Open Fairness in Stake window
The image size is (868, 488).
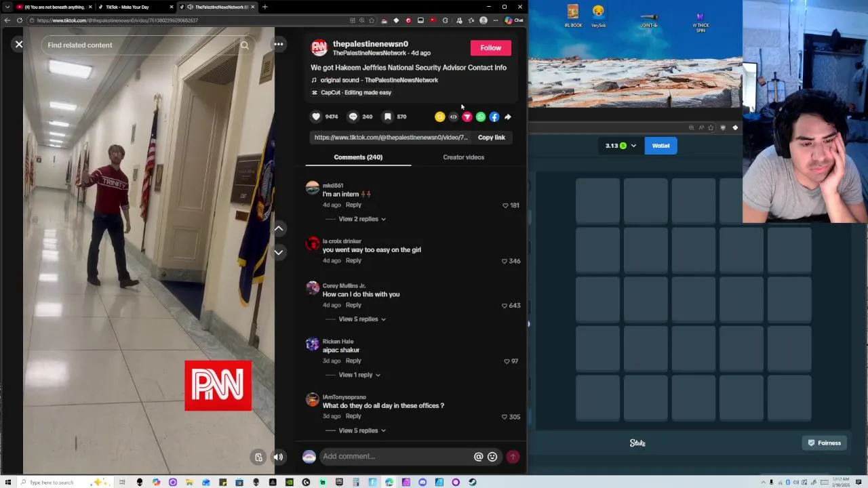click(824, 443)
